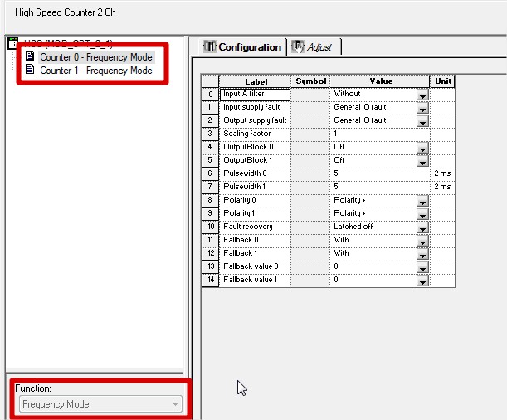Image resolution: width=507 pixels, height=420 pixels.
Task: Open the Function Frequency Mode dropdown
Action: [100, 404]
